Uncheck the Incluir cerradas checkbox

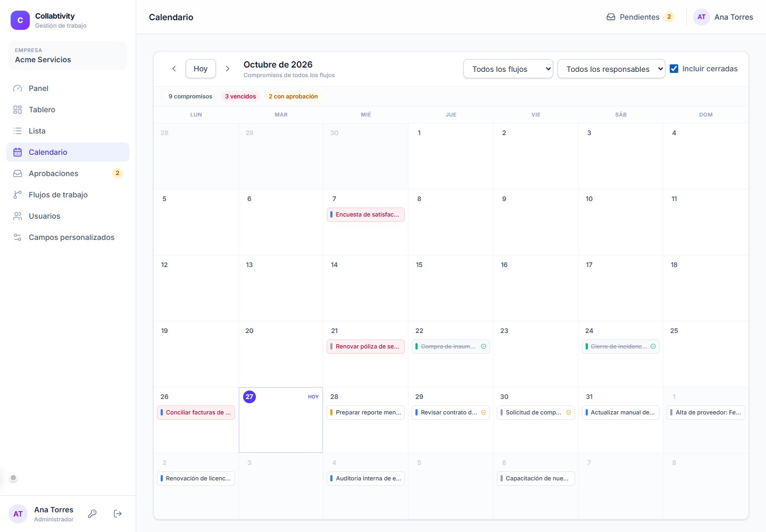pyautogui.click(x=674, y=69)
